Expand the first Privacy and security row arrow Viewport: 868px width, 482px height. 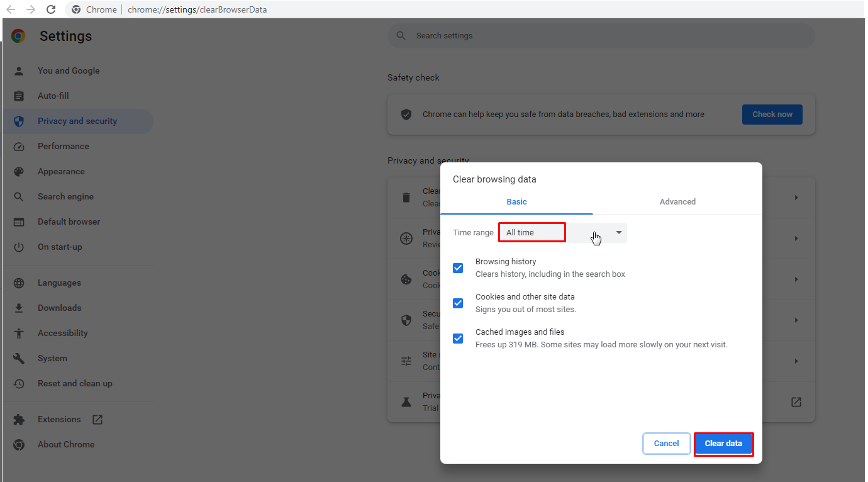[x=796, y=198]
